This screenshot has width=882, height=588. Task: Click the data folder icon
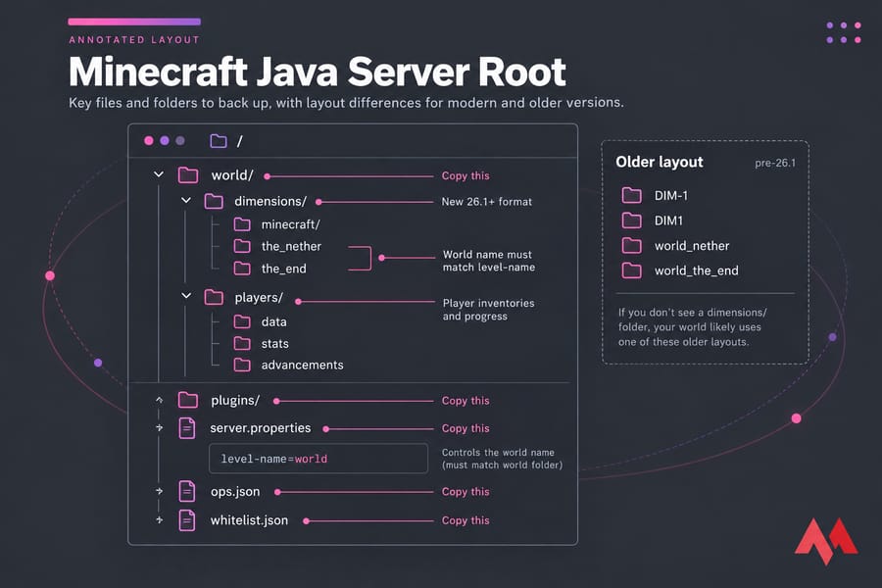point(242,321)
